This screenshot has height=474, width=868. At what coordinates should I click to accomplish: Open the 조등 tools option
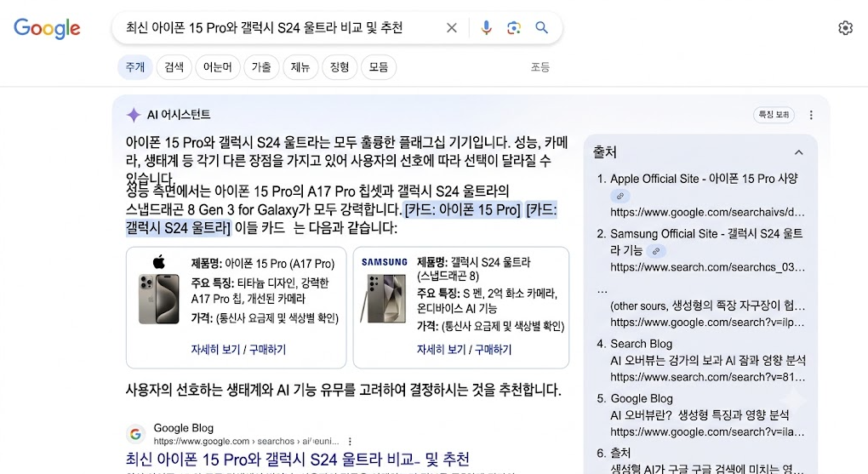point(540,67)
